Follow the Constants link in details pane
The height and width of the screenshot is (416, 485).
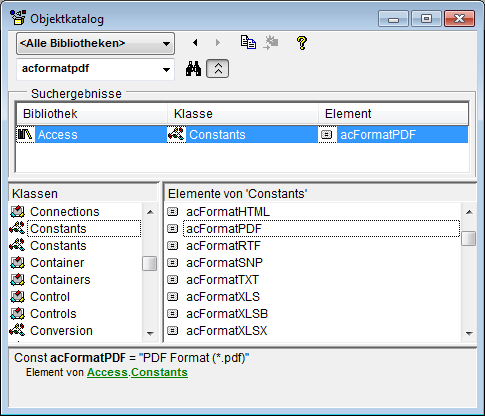159,372
